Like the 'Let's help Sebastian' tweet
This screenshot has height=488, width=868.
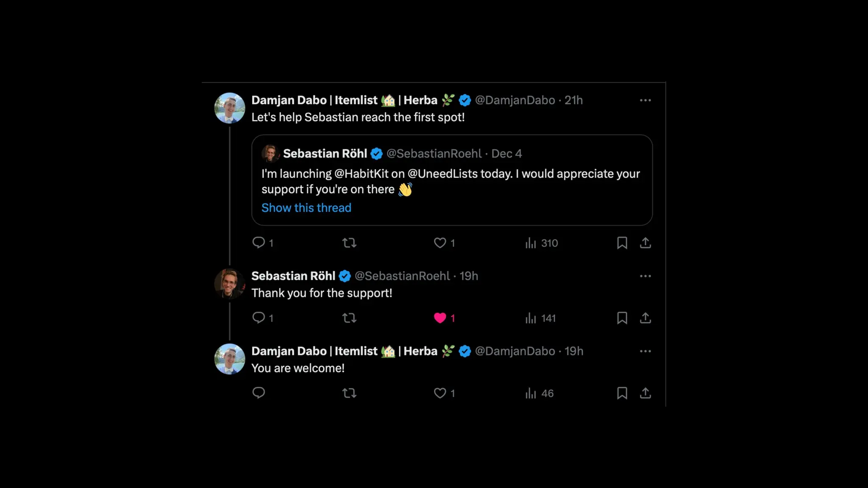[x=440, y=243]
